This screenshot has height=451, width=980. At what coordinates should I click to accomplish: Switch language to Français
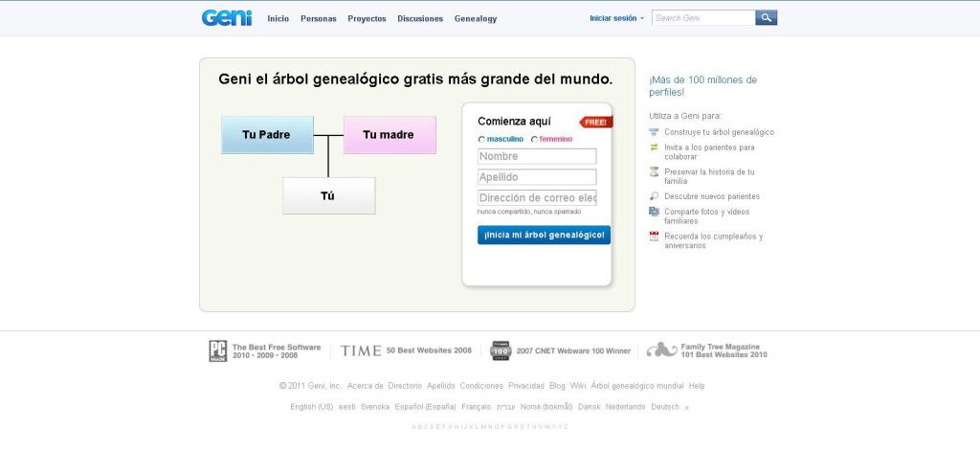point(477,407)
